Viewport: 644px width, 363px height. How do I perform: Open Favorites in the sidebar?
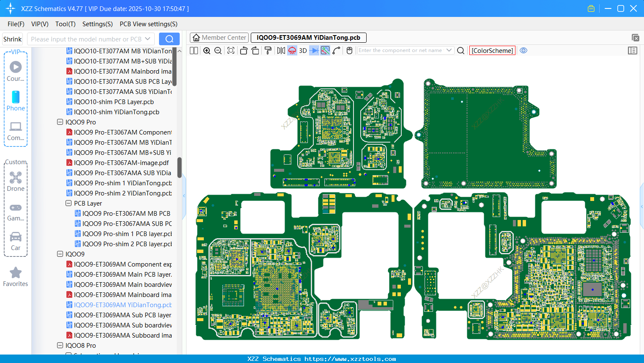tap(16, 277)
